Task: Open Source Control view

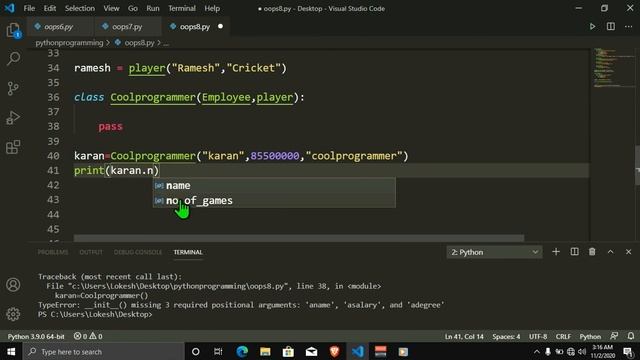Action: pos(13,88)
